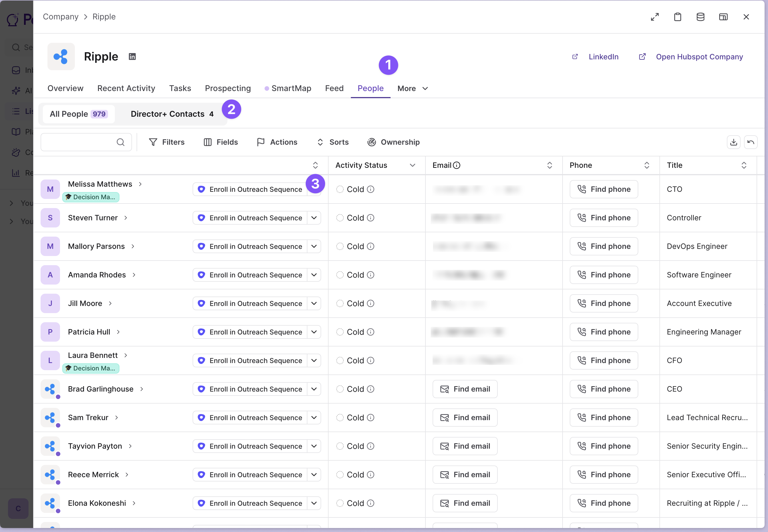Screen dimensions: 768x532
Task: Click the Filters button
Action: (167, 142)
